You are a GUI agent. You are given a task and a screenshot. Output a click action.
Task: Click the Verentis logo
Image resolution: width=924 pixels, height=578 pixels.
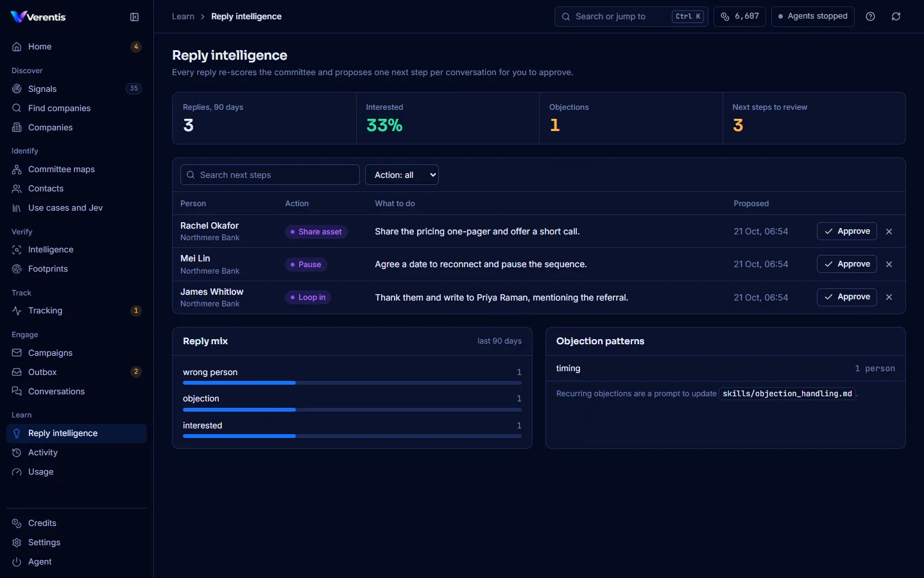tap(38, 17)
